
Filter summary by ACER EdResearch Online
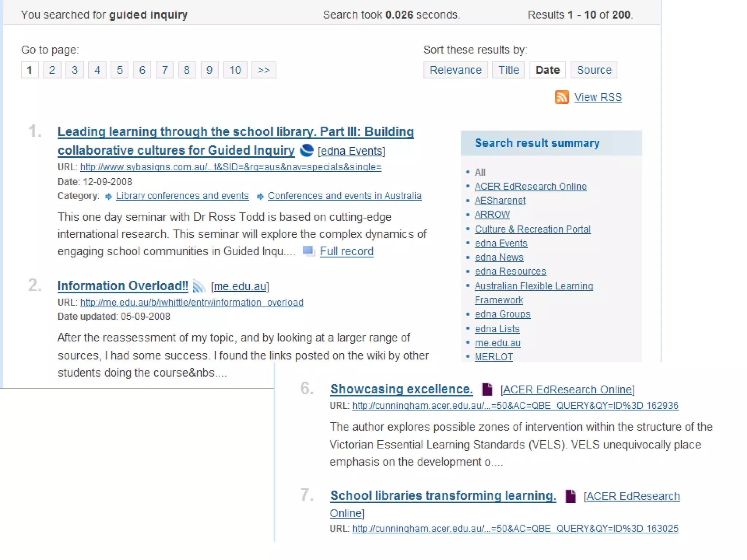pyautogui.click(x=530, y=186)
